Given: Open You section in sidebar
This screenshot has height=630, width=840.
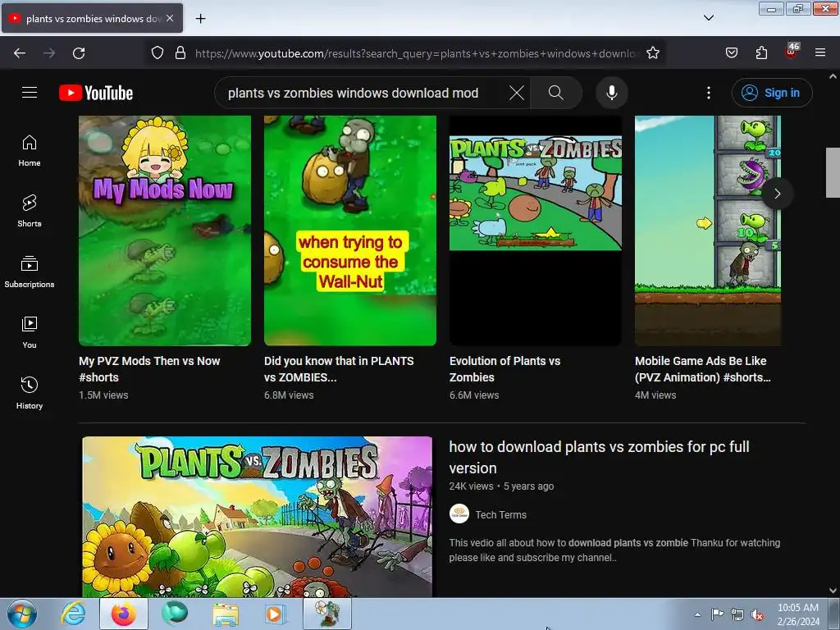Looking at the screenshot, I should tap(30, 332).
